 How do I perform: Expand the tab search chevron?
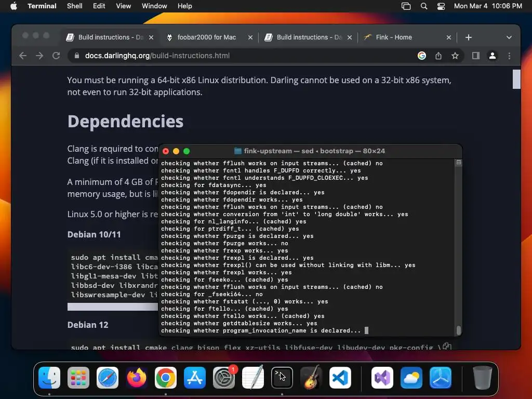coord(509,37)
